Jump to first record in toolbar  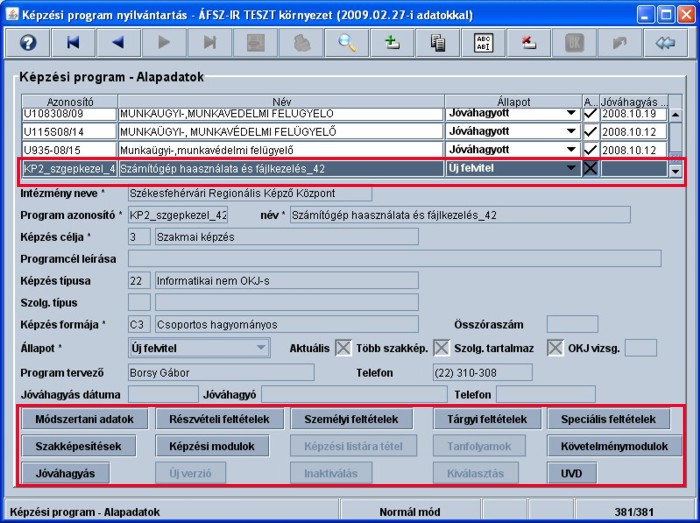pyautogui.click(x=73, y=43)
